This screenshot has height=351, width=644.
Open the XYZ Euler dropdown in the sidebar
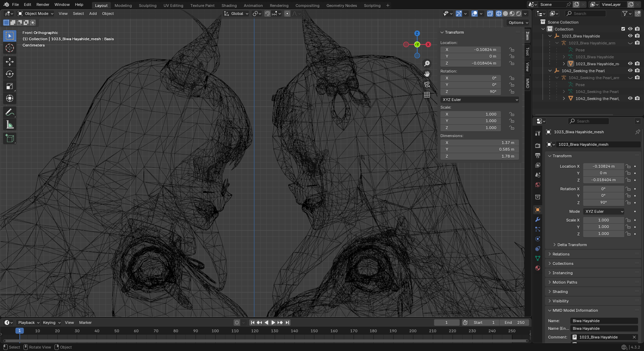[x=480, y=100]
